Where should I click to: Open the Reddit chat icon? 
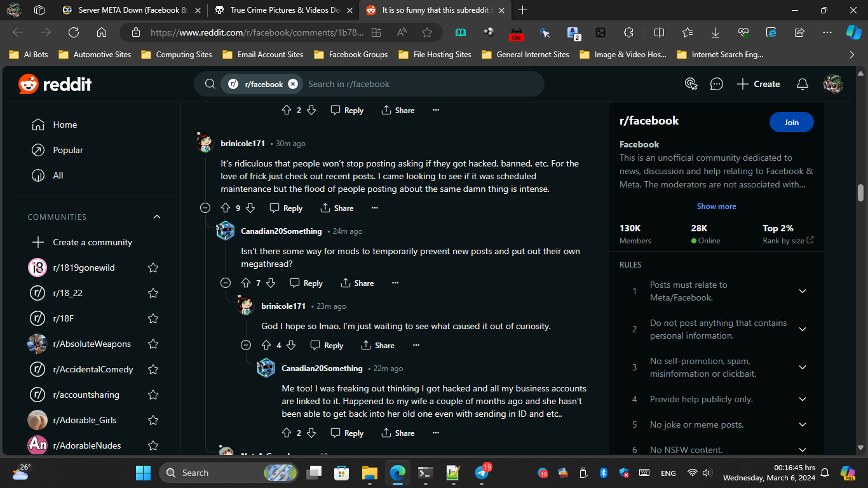[717, 84]
